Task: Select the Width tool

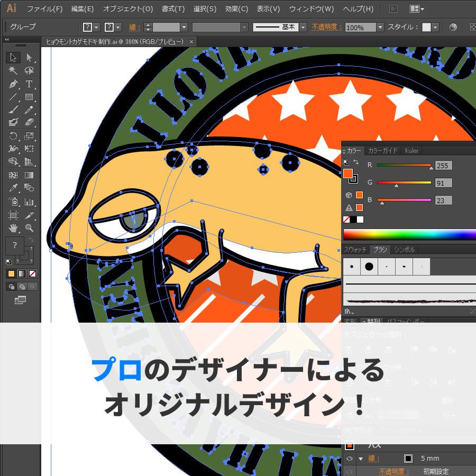Action: [13, 149]
